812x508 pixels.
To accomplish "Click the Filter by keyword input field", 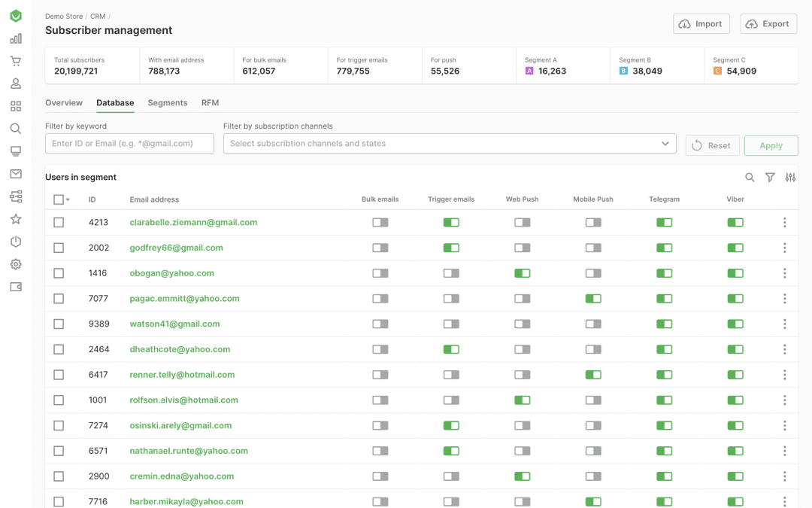I will pos(129,144).
